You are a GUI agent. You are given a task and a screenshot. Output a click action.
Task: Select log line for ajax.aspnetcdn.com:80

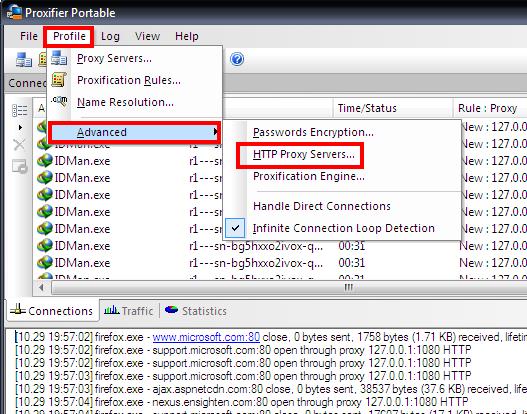pos(271,389)
